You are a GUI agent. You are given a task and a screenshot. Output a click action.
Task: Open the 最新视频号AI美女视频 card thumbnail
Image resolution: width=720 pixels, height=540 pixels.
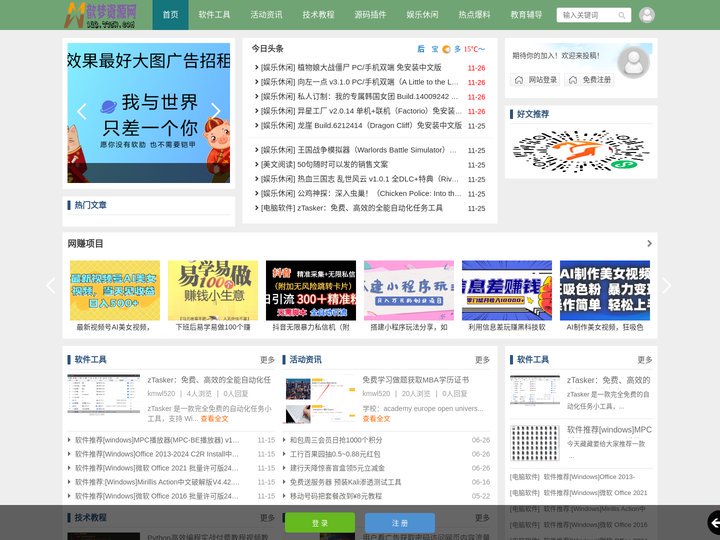pyautogui.click(x=115, y=290)
